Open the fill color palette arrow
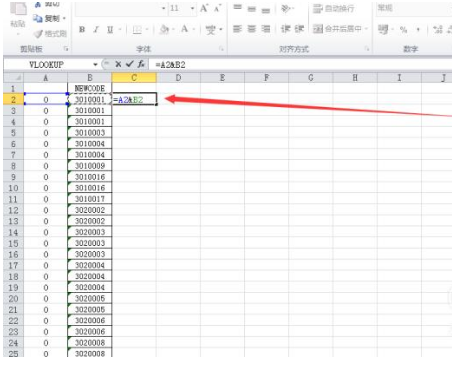This screenshot has width=452, height=370. pos(173,30)
